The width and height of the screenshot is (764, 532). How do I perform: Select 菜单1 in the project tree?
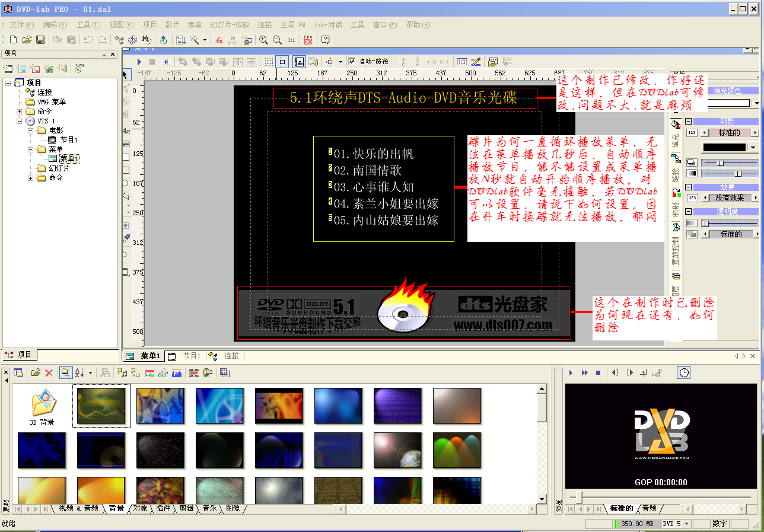tap(69, 159)
